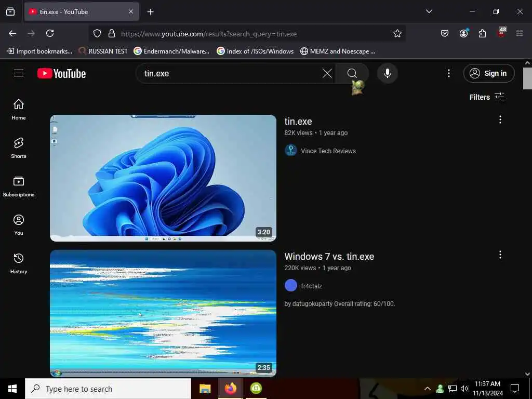Open the Windows Start menu
532x399 pixels.
(12, 389)
